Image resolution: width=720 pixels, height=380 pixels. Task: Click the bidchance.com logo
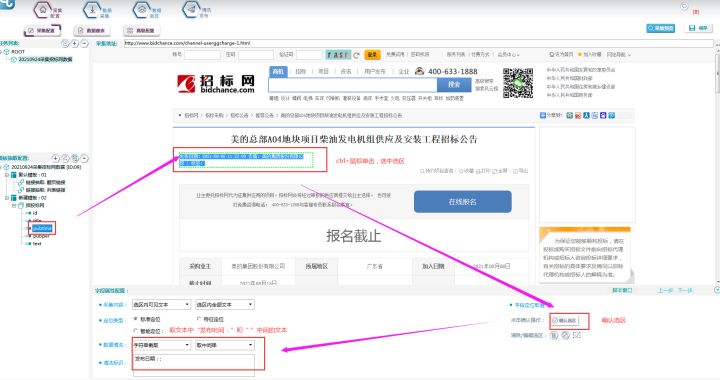tap(216, 84)
